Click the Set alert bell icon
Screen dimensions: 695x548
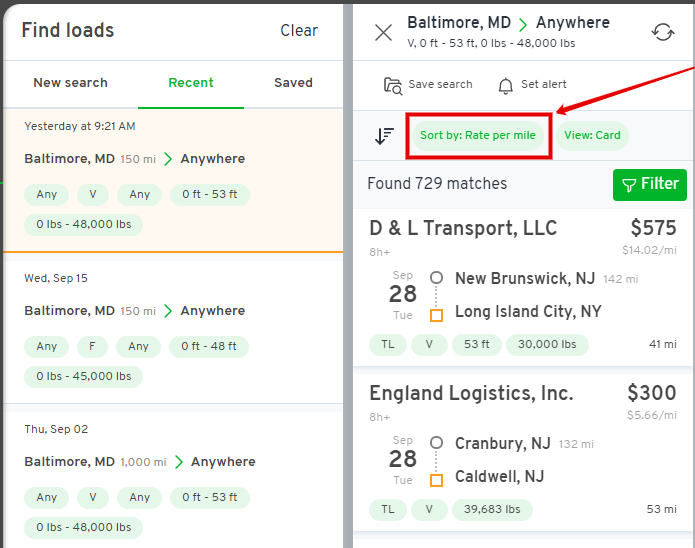(x=505, y=86)
